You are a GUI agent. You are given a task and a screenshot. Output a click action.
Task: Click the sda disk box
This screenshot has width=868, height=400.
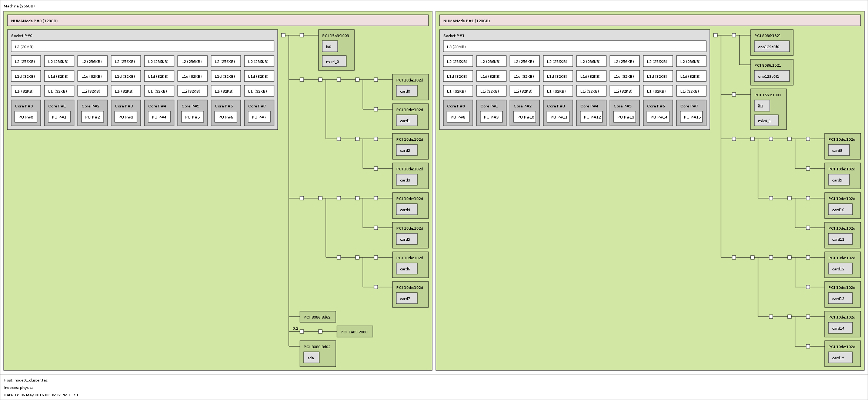311,358
